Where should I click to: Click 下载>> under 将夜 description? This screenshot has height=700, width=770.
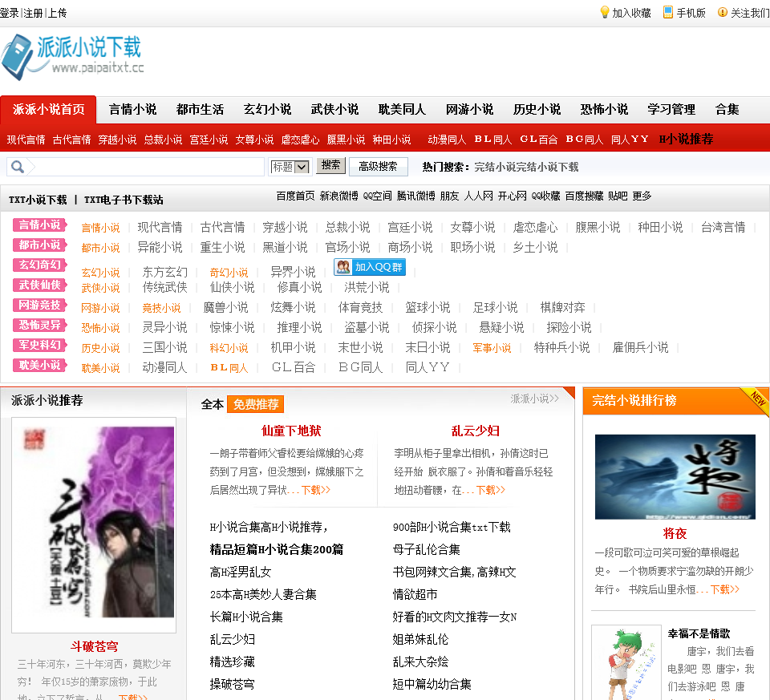click(x=724, y=589)
